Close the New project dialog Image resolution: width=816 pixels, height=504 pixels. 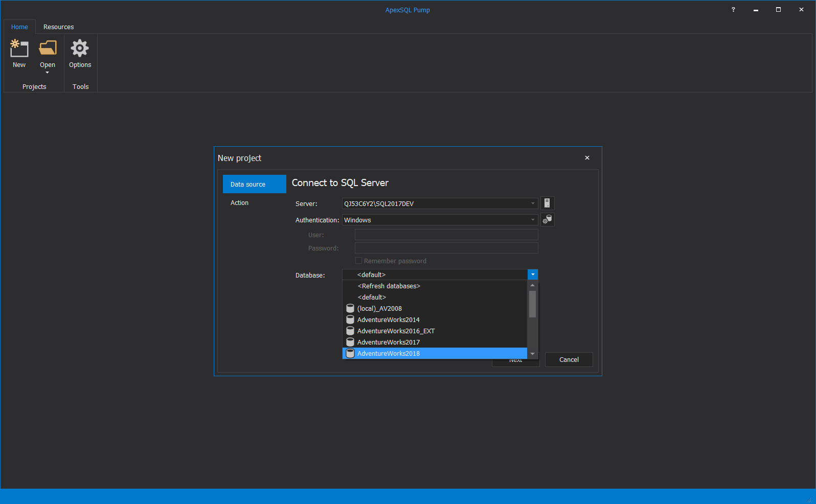pyautogui.click(x=587, y=158)
